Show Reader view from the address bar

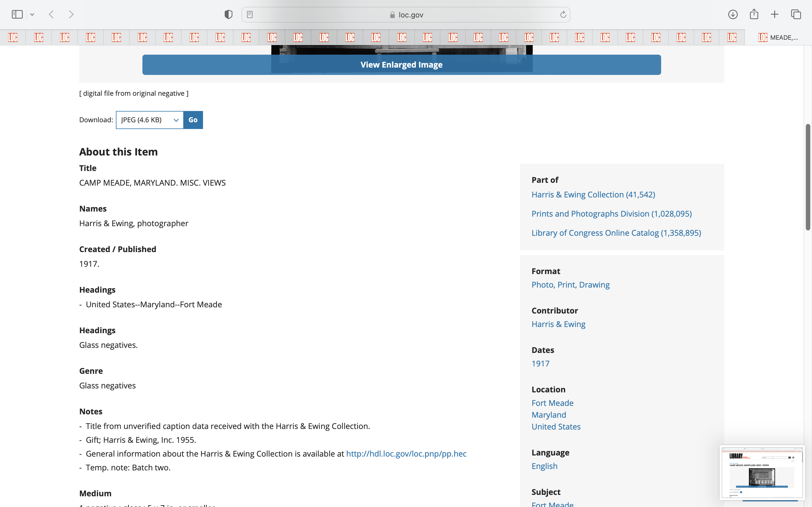(250, 14)
